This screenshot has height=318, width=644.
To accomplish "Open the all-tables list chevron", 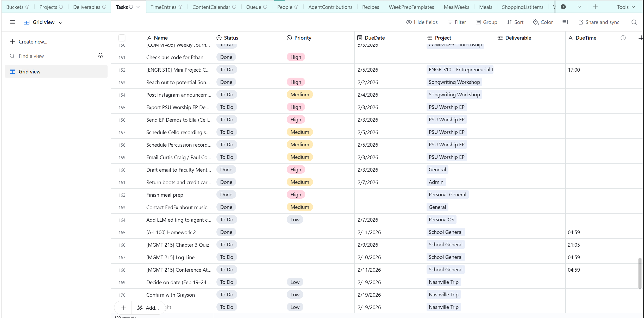I will [x=579, y=7].
